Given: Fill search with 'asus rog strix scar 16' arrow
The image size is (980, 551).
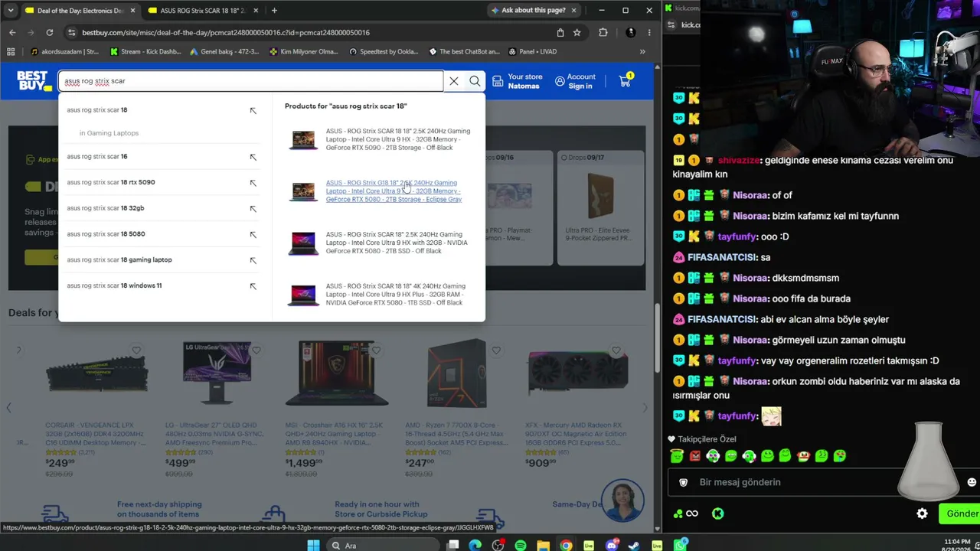Looking at the screenshot, I should pos(253,157).
